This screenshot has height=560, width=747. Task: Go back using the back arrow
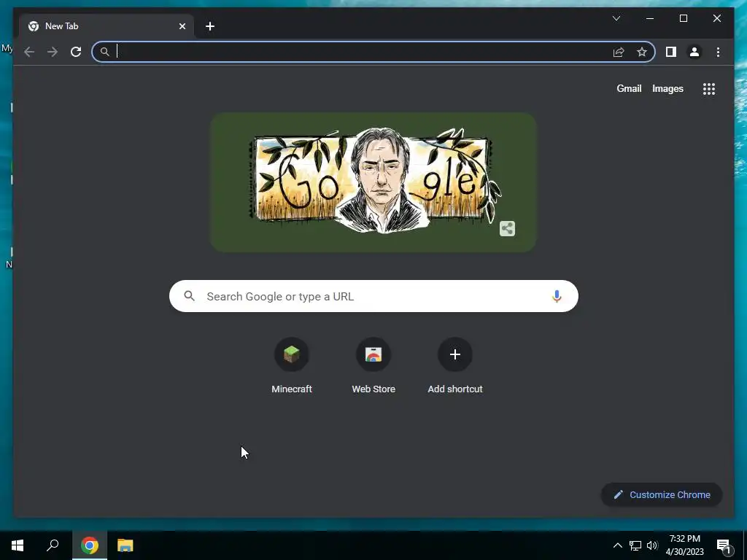pyautogui.click(x=29, y=52)
